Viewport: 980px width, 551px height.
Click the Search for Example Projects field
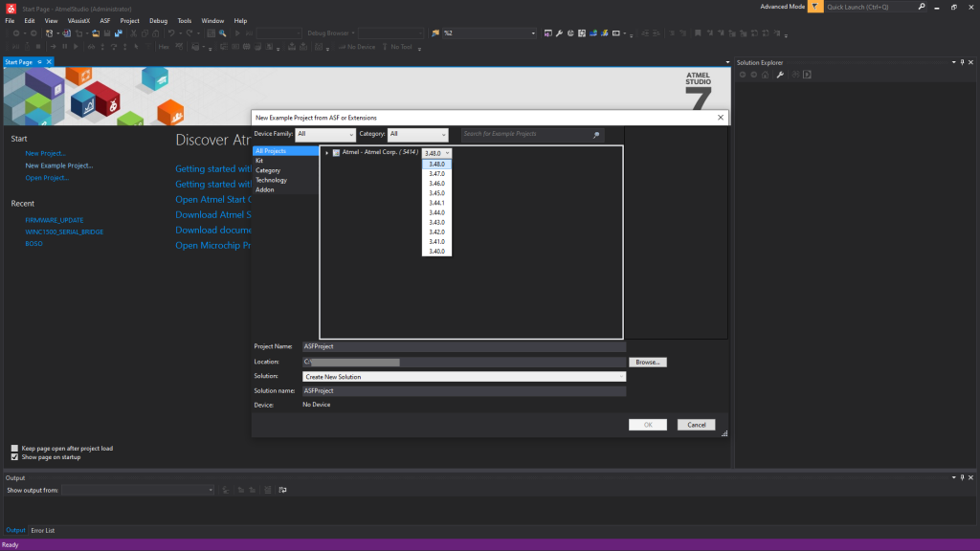(532, 134)
